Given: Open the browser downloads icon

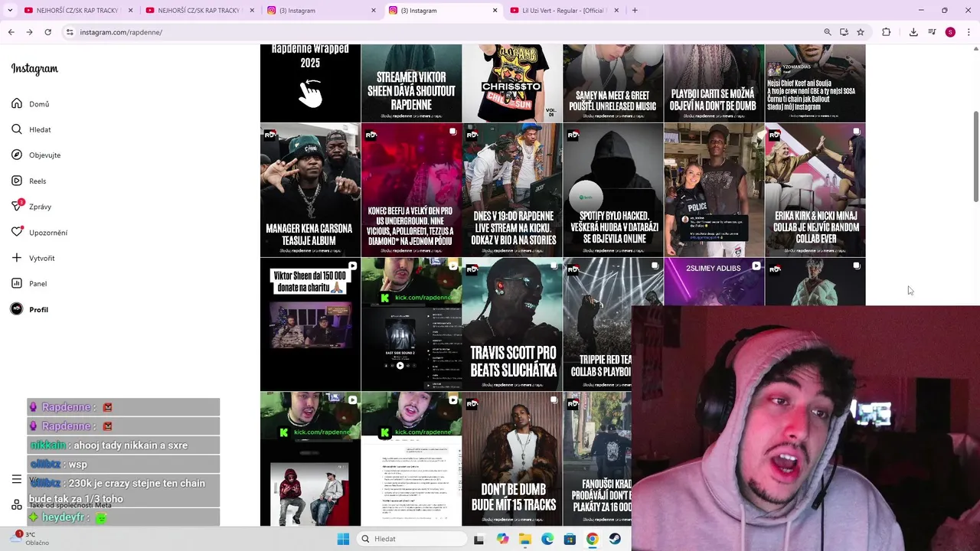Looking at the screenshot, I should click(x=913, y=32).
